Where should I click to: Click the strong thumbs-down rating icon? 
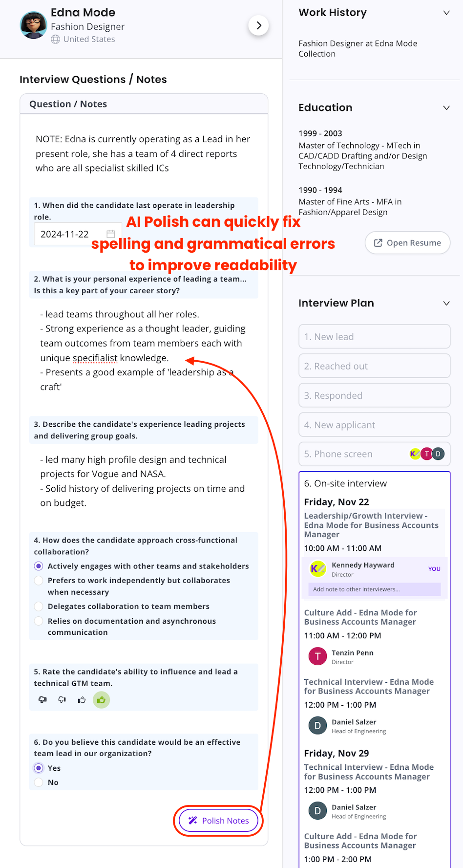pos(42,700)
